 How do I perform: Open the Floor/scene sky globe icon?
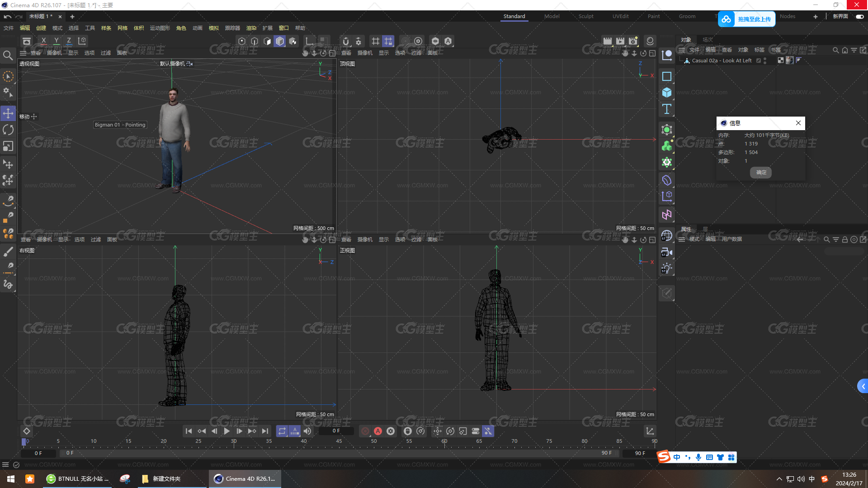tap(667, 235)
